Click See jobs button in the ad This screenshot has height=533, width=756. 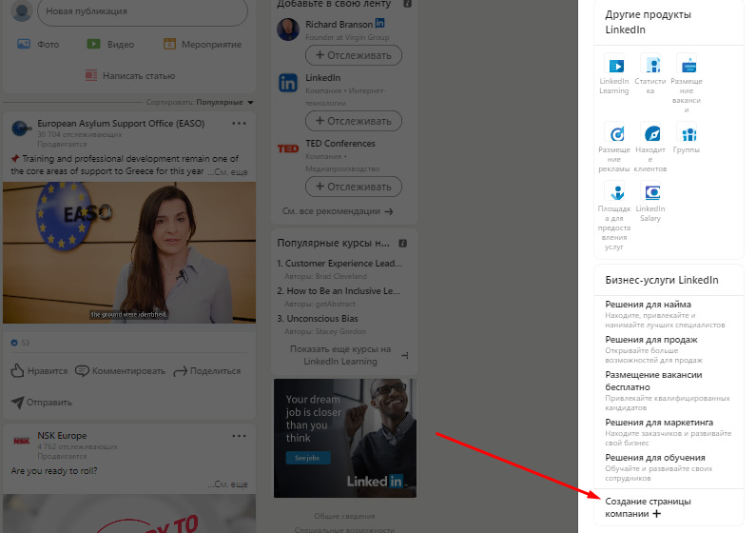(308, 458)
